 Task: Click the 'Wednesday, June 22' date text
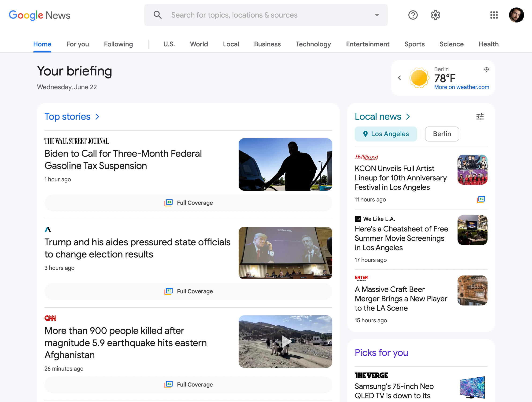[67, 87]
